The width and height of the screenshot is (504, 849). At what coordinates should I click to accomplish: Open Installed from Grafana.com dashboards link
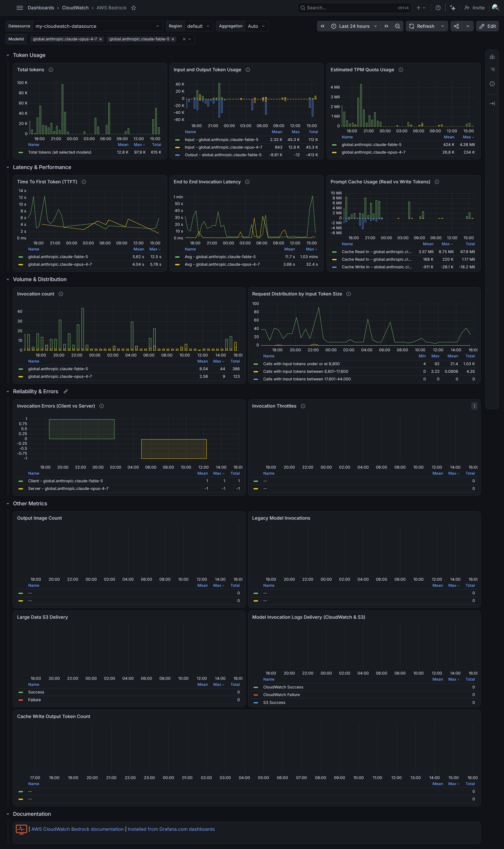pyautogui.click(x=171, y=829)
